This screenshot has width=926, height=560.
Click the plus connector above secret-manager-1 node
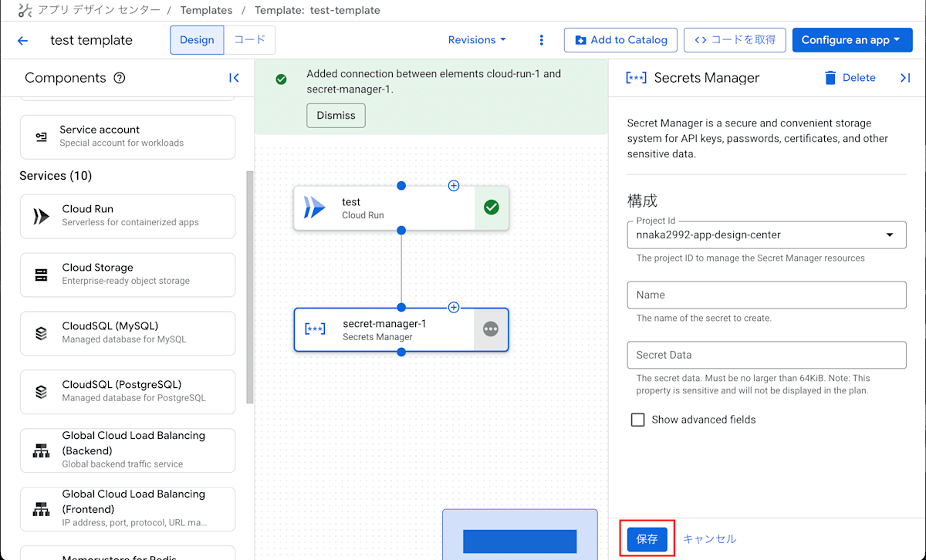[x=454, y=307]
